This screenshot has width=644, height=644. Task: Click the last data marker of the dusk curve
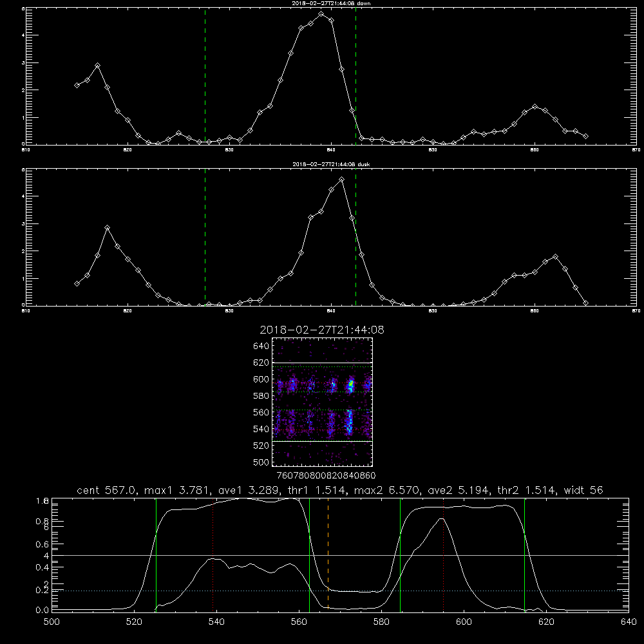pos(585,303)
